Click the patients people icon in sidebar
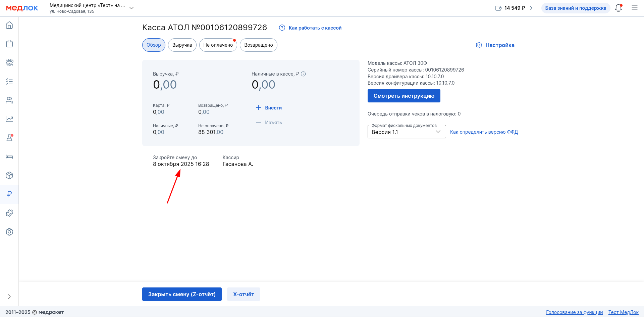Image resolution: width=644 pixels, height=317 pixels. [x=9, y=100]
